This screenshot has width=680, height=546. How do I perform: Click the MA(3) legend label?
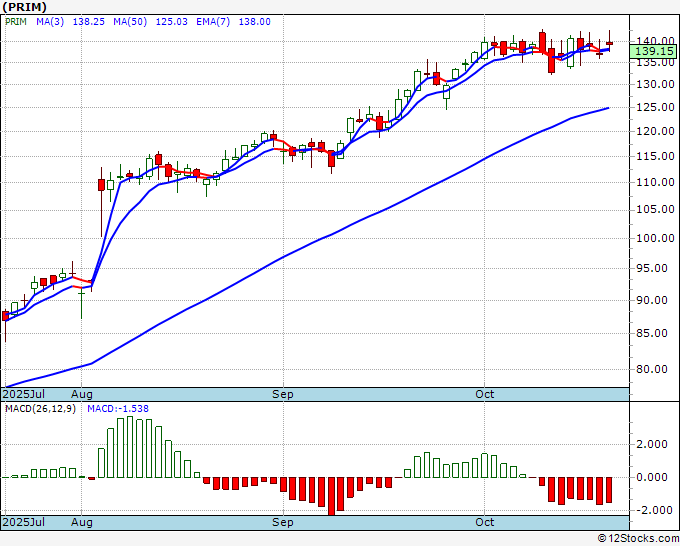tap(50, 22)
